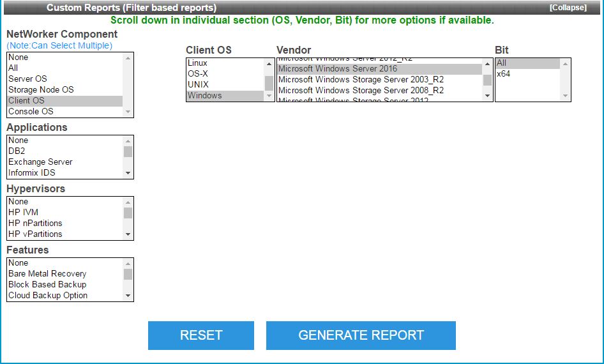This screenshot has width=604, height=364.
Task: Click down arrow of Features list scrollbar
Action: tap(128, 296)
